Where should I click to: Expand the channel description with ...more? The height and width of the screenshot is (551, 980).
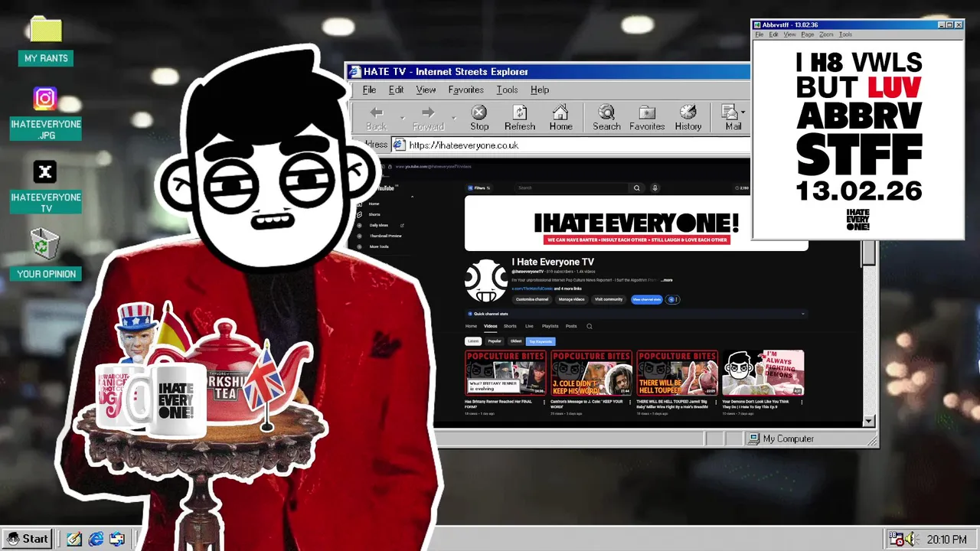coord(667,280)
